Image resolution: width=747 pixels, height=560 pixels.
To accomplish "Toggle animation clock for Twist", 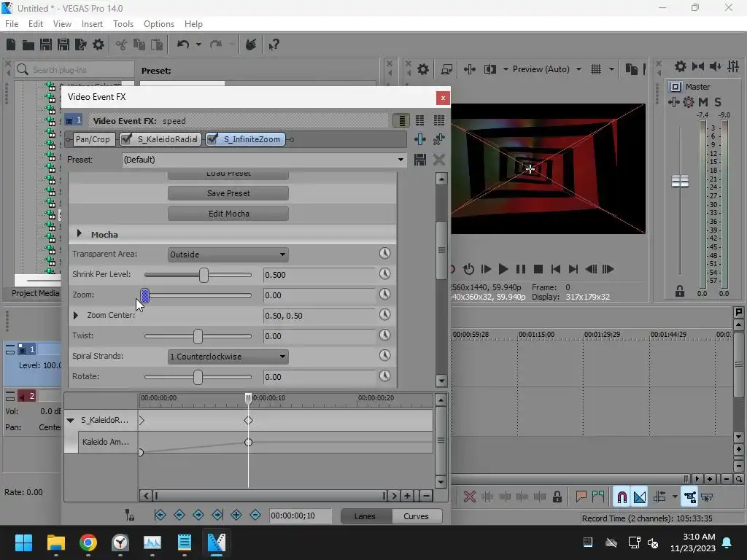I will click(x=384, y=335).
